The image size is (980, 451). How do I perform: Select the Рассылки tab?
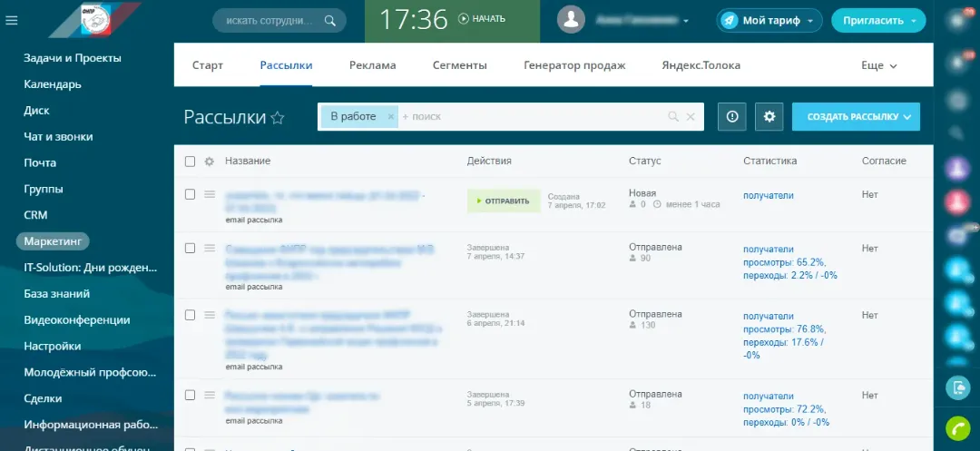286,65
